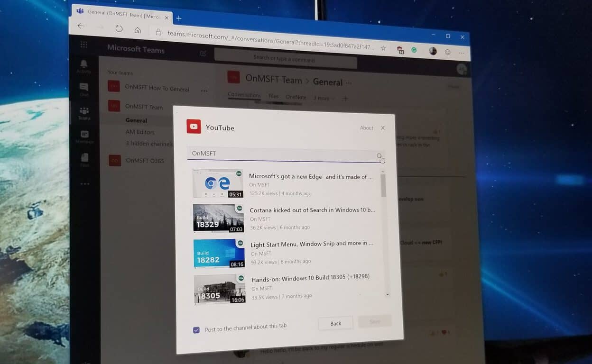The width and height of the screenshot is (592, 364).
Task: Click the results scrollbar down arrow
Action: (x=388, y=294)
